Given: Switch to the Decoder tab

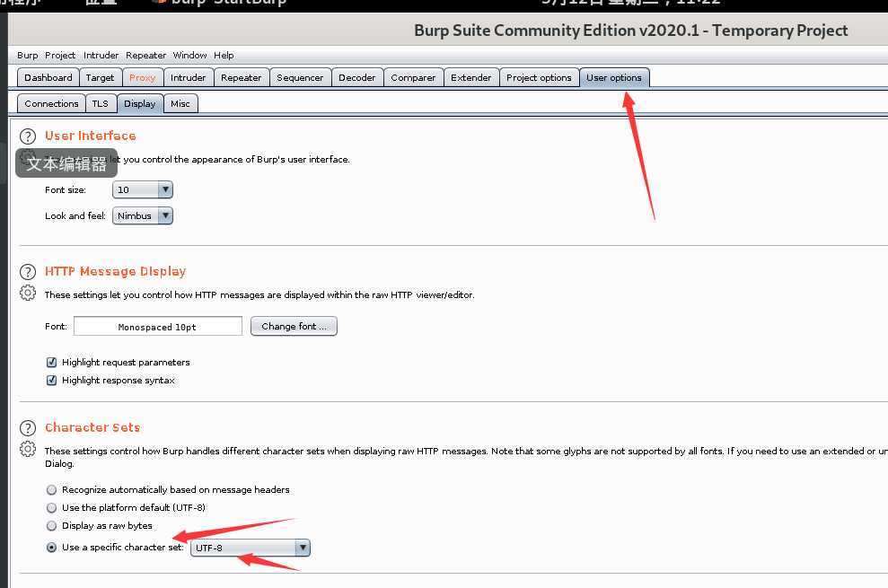Looking at the screenshot, I should (356, 77).
